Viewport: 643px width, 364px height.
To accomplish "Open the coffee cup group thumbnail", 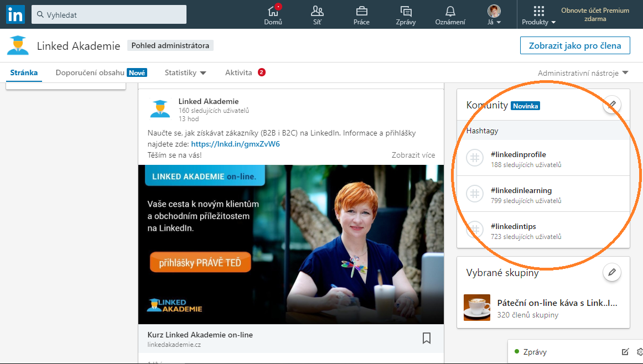I will pyautogui.click(x=477, y=308).
